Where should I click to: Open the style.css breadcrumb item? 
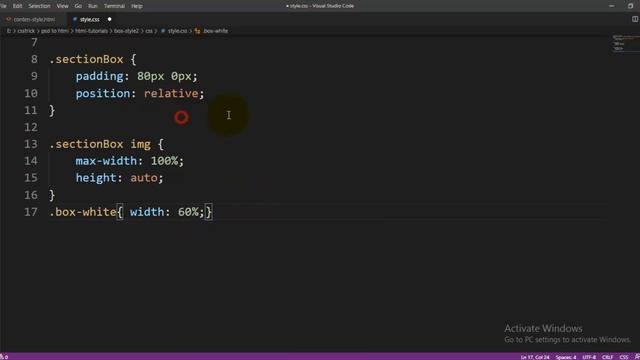(x=177, y=31)
